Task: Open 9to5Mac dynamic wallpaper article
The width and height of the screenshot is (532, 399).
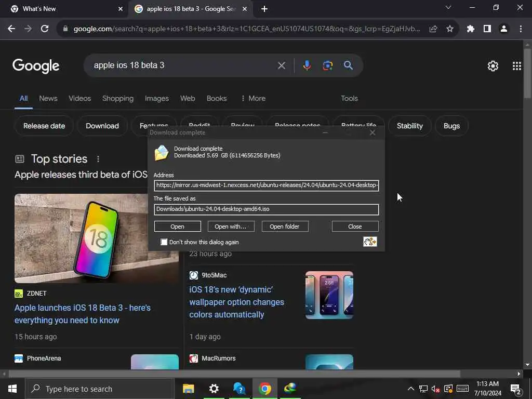Action: [236, 302]
